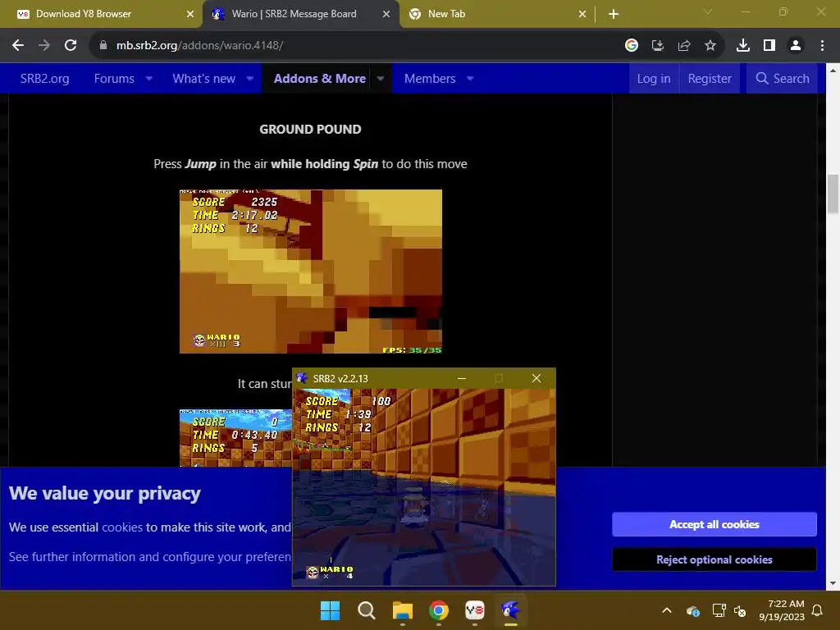Open the notifications bell icon

pos(817,610)
